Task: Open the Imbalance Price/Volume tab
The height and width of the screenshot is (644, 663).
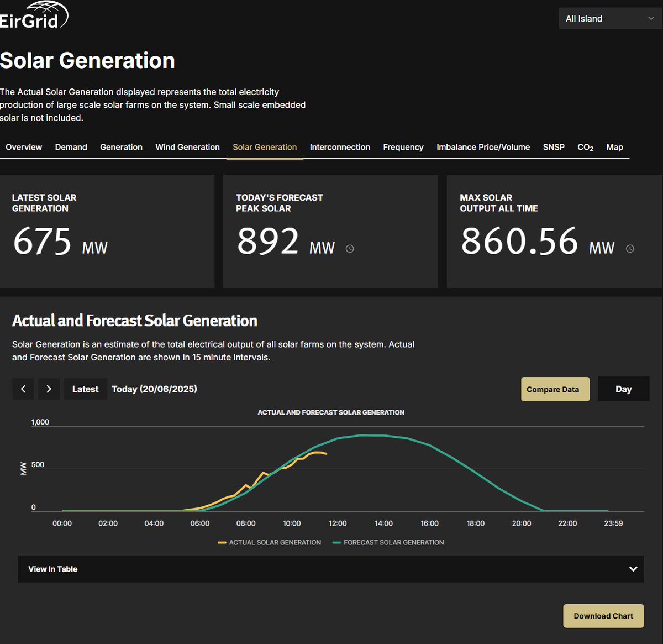Action: [x=483, y=147]
